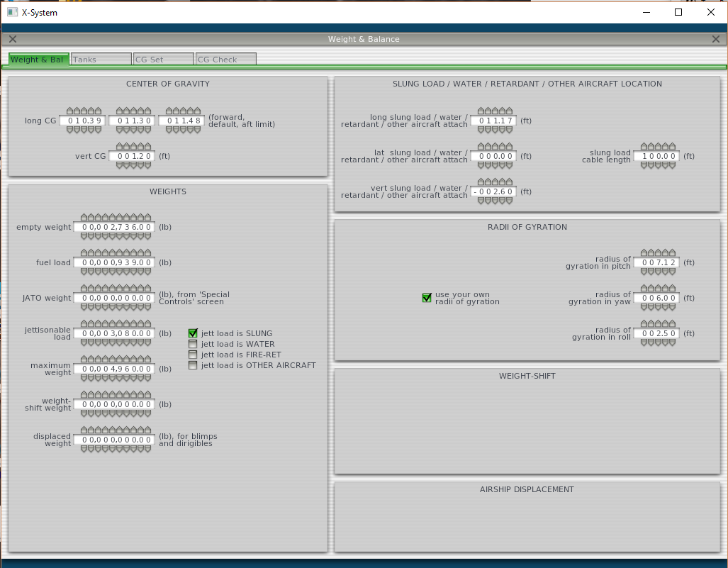Increase last digit of radius of gyration in roll
Screen dimensions: 728x568
673,323
